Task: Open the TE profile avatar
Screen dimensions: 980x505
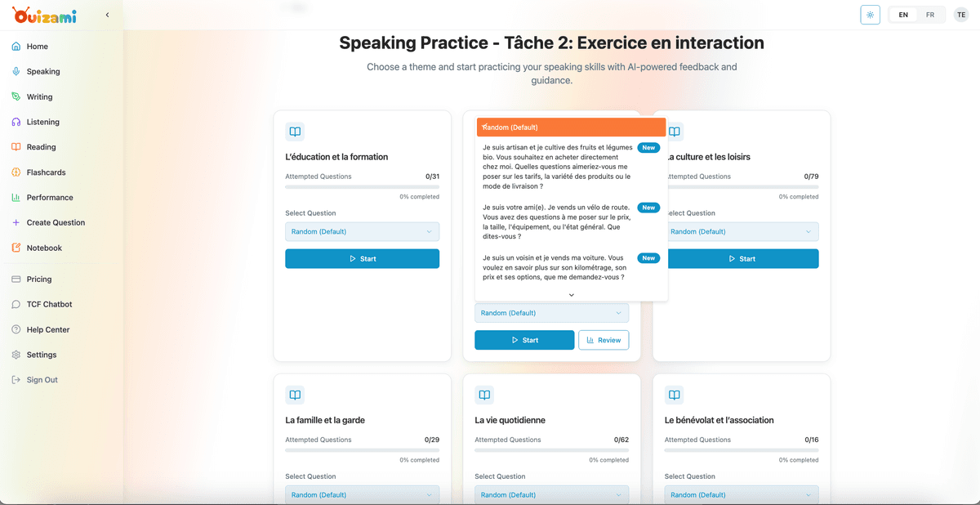Action: pos(961,14)
